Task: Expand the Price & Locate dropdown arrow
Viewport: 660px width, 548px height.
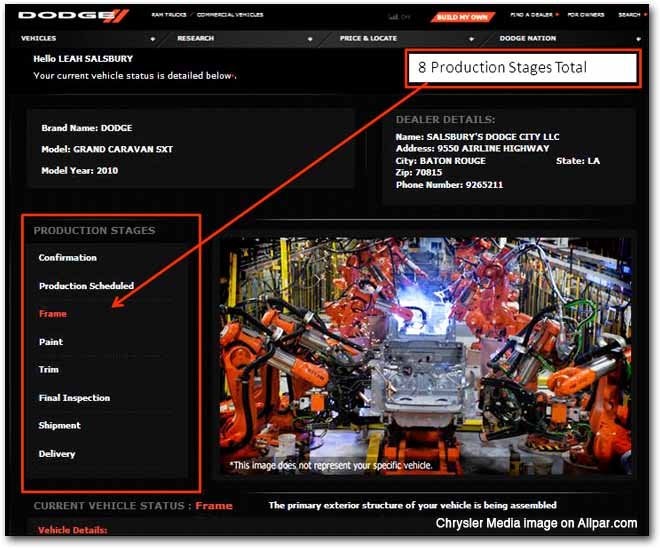Action: (471, 39)
